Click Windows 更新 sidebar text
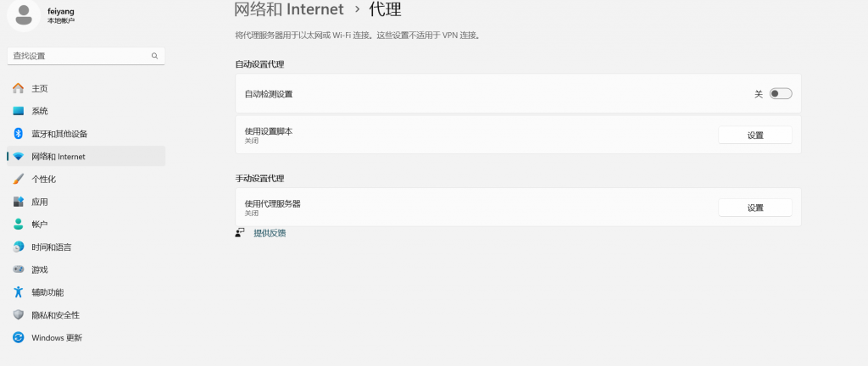This screenshot has width=868, height=366. coord(57,337)
